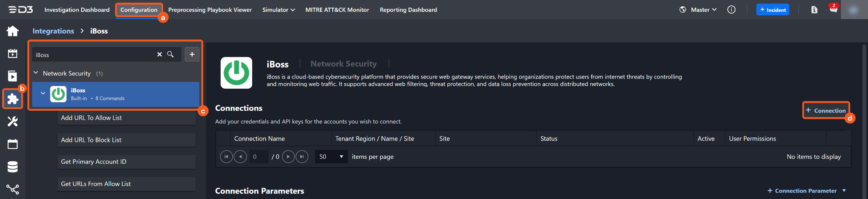Click the + Connection button
This screenshot has height=199, width=868.
point(826,110)
